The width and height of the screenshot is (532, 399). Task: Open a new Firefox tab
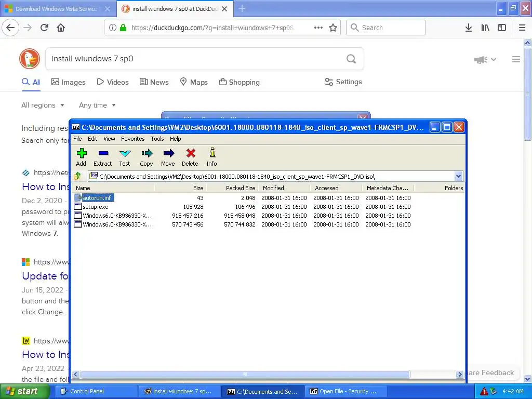[242, 8]
